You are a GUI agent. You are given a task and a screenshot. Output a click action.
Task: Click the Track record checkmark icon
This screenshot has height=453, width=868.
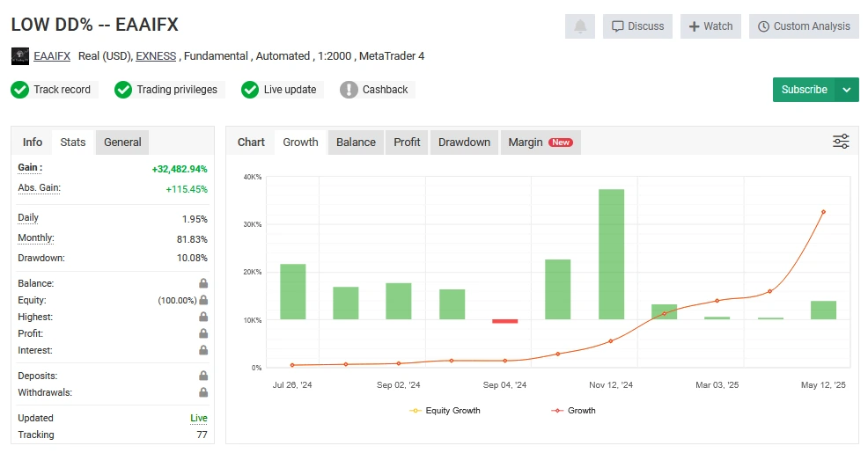tap(19, 90)
